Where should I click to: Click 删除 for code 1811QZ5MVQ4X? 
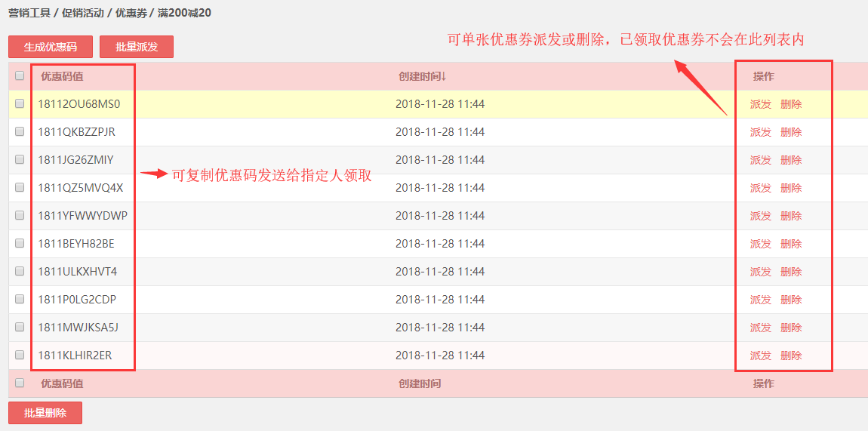[x=791, y=188]
